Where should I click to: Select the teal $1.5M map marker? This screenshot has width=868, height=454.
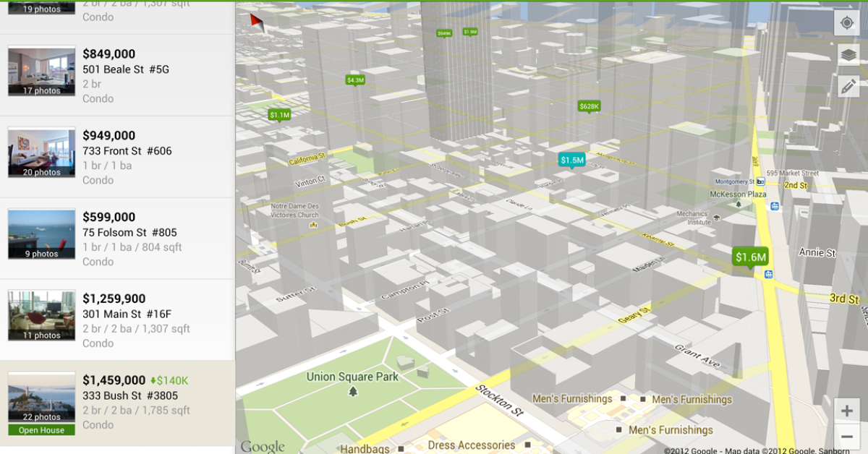(571, 160)
